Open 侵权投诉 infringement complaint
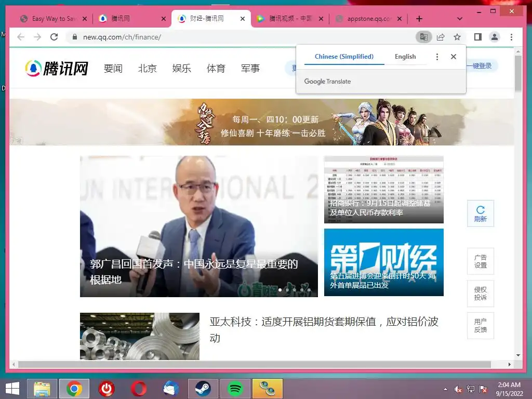532x399 pixels. [x=481, y=294]
